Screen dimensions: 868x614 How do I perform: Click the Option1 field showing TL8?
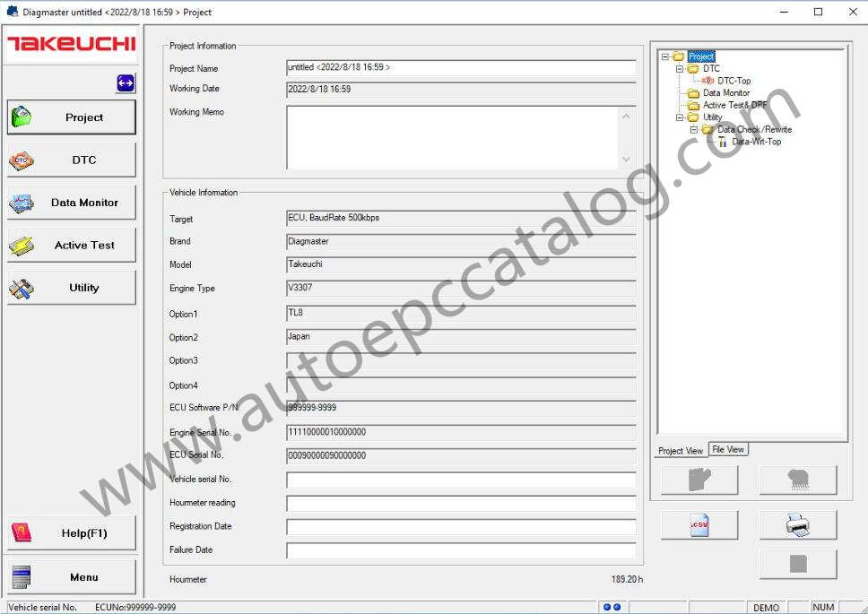461,313
